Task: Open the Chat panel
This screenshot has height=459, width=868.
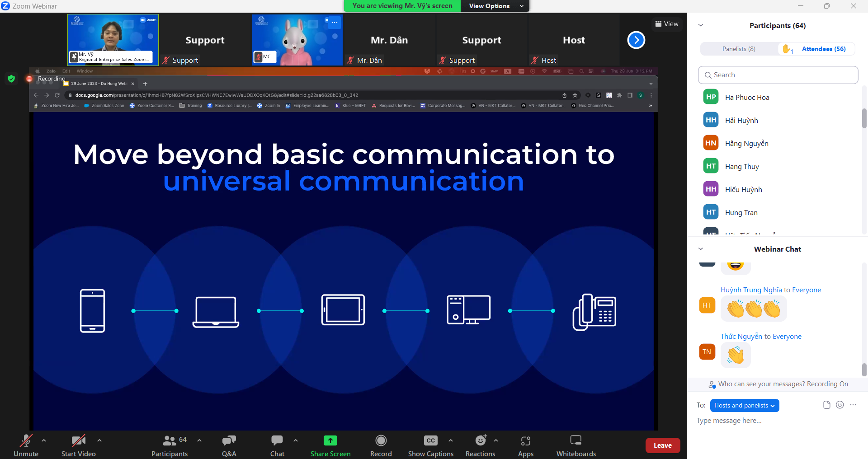Action: (277, 445)
